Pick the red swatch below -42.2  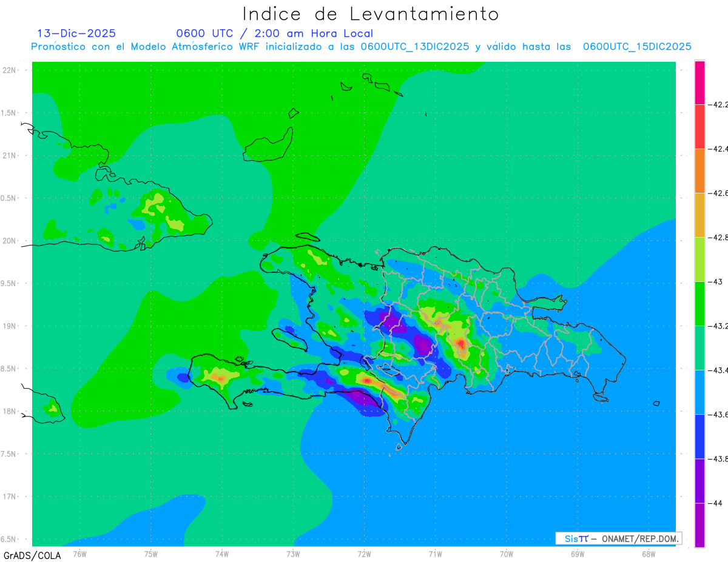click(x=699, y=126)
